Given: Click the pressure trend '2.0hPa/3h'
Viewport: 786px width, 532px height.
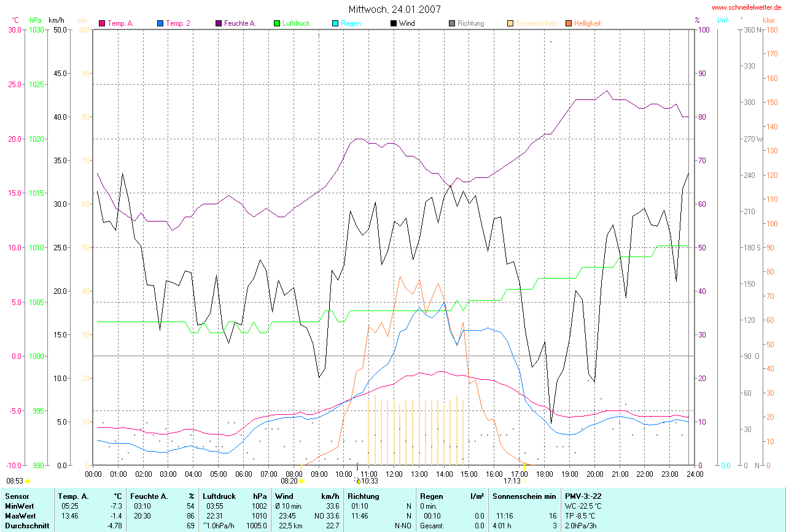Looking at the screenshot, I should pos(581,525).
